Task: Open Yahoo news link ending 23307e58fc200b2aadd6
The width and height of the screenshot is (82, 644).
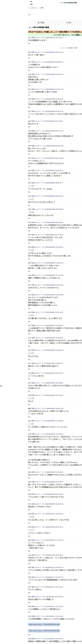Action: (x=44, y=624)
